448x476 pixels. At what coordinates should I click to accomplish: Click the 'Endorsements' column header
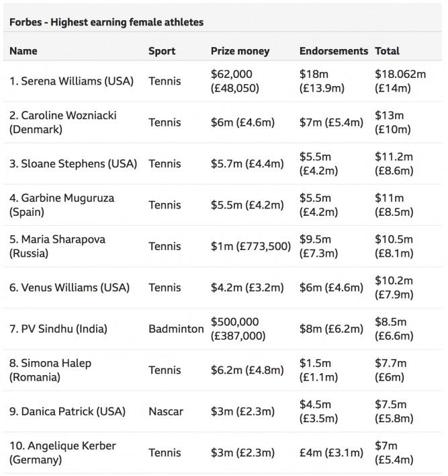coord(334,50)
